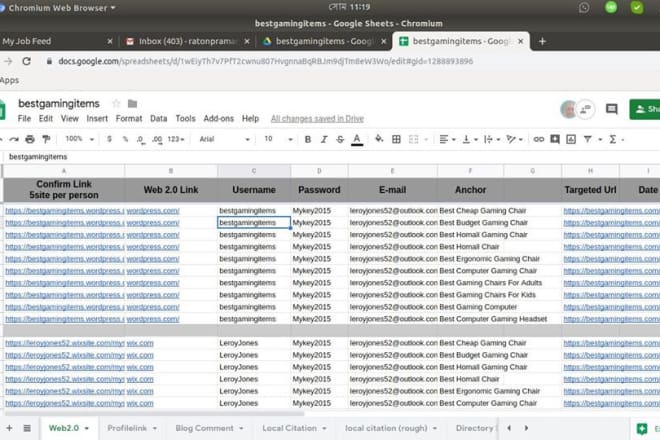
Task: Click the redo arrow icon
Action: tap(14, 139)
